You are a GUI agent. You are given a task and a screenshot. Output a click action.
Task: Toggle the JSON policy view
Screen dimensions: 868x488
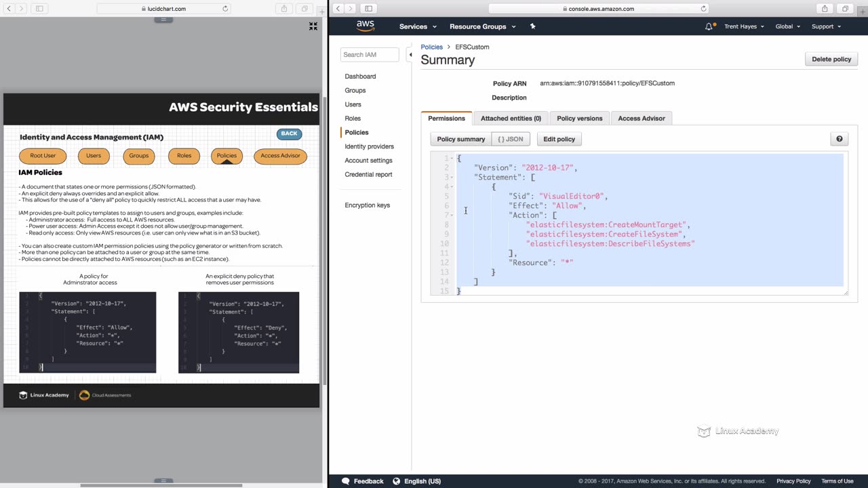click(x=511, y=139)
